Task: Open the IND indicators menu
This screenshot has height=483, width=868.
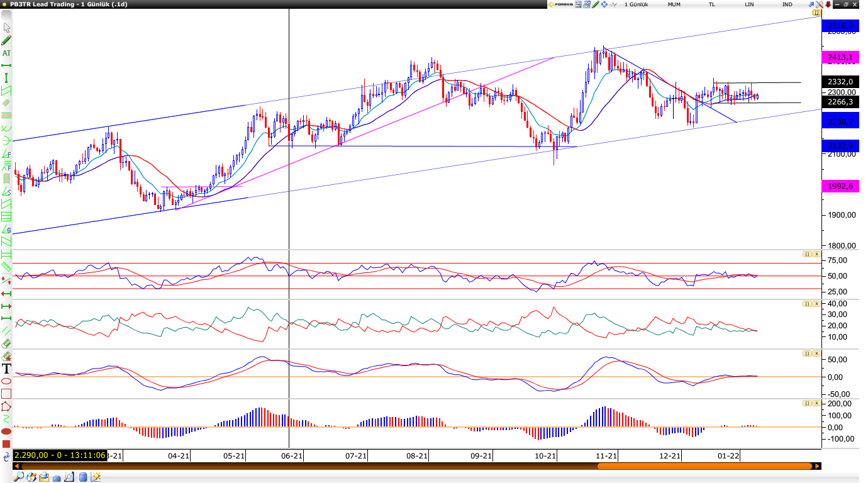Action: pyautogui.click(x=787, y=4)
